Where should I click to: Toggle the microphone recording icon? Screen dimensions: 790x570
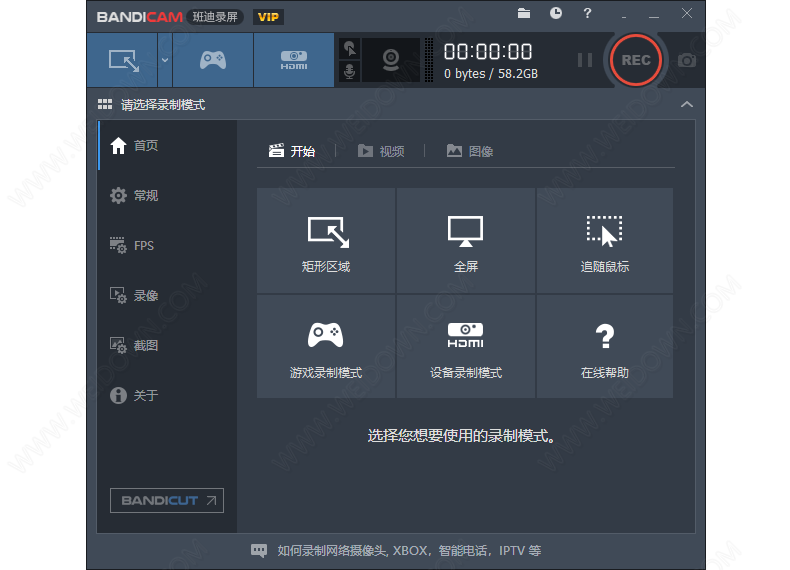(350, 71)
